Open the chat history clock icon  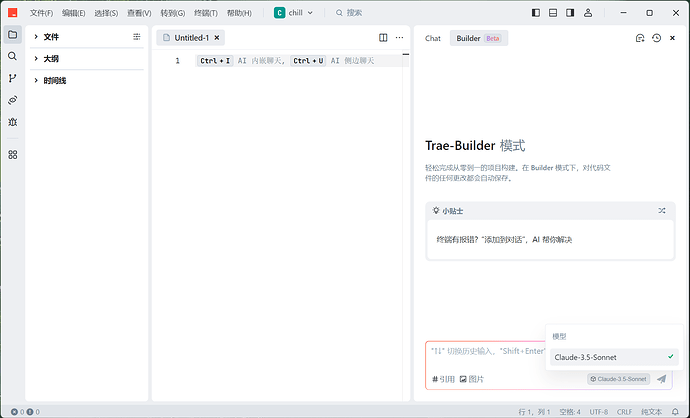tap(657, 38)
